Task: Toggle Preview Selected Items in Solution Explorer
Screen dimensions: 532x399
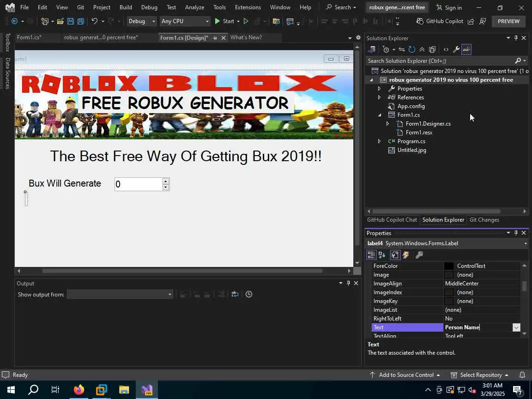Action: [x=466, y=49]
